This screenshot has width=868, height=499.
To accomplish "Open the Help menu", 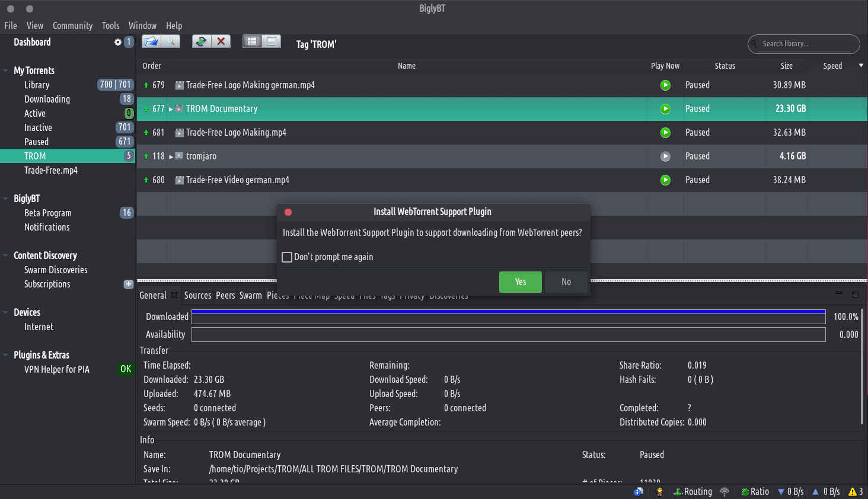I will point(174,25).
